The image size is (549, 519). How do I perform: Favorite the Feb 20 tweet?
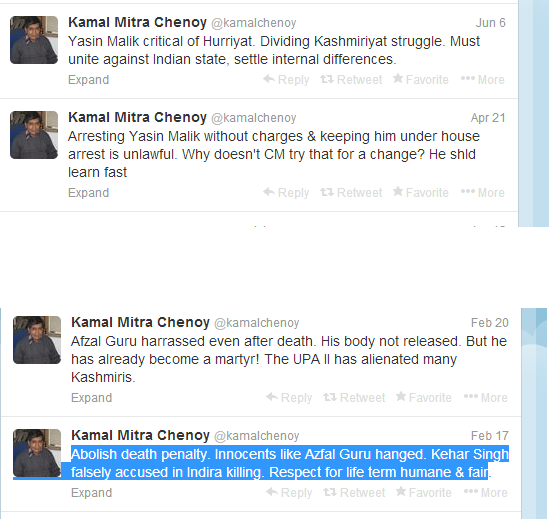[424, 397]
